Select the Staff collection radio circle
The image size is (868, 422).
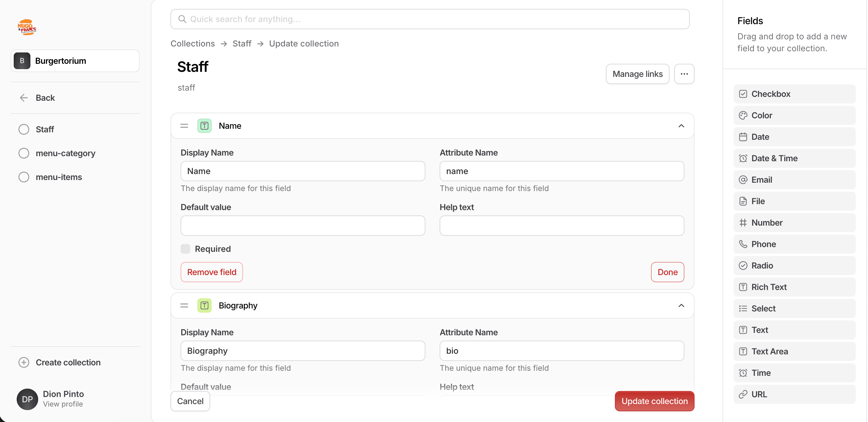(24, 129)
